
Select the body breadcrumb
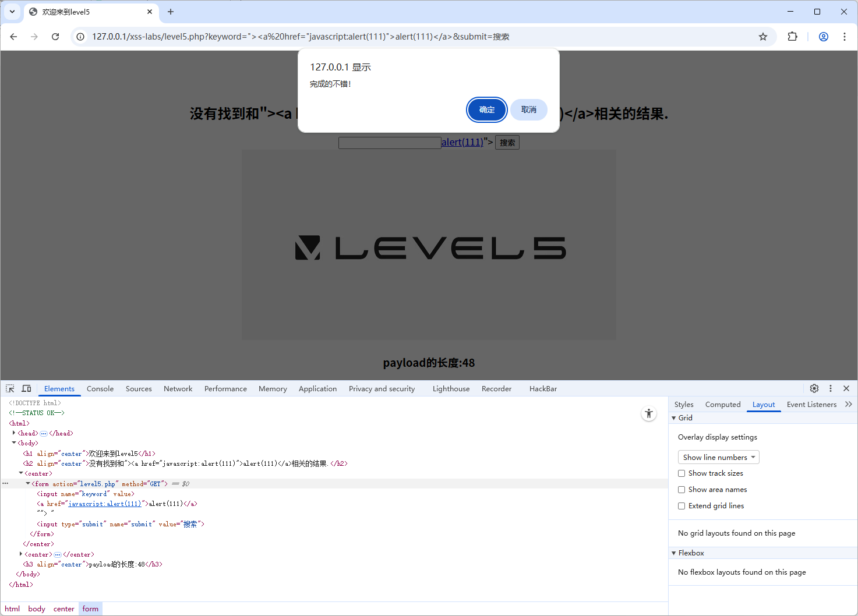(x=37, y=609)
